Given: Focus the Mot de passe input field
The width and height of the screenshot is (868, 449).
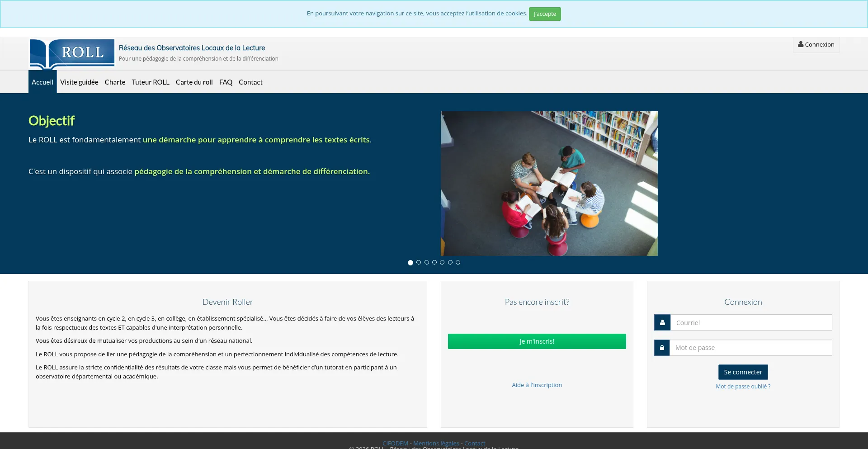Looking at the screenshot, I should click(x=751, y=348).
